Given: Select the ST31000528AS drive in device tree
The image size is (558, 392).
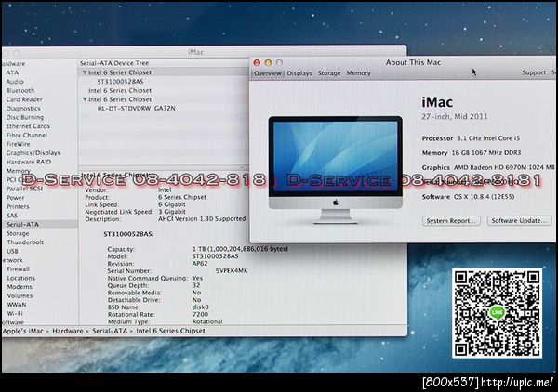Looking at the screenshot, I should click(120, 82).
